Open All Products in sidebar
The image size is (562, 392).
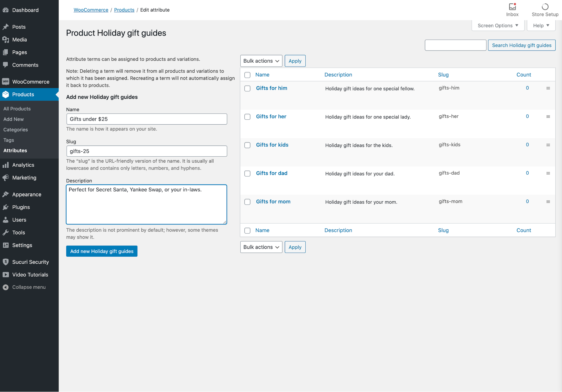17,109
